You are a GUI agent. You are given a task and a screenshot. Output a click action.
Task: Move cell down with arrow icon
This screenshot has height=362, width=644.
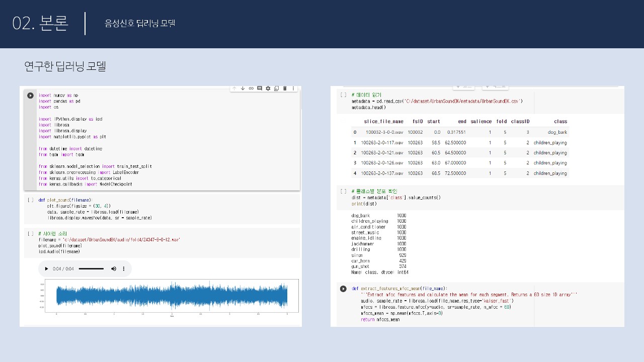(243, 88)
